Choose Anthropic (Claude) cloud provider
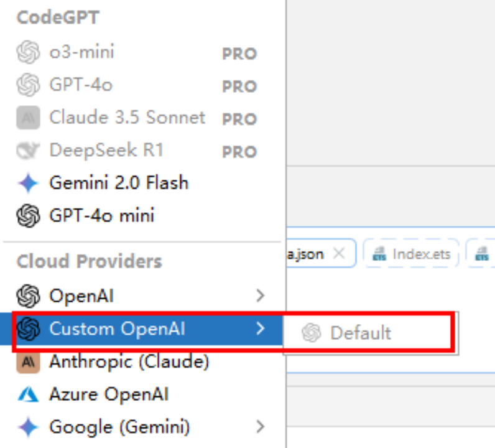495x448 pixels. (129, 362)
